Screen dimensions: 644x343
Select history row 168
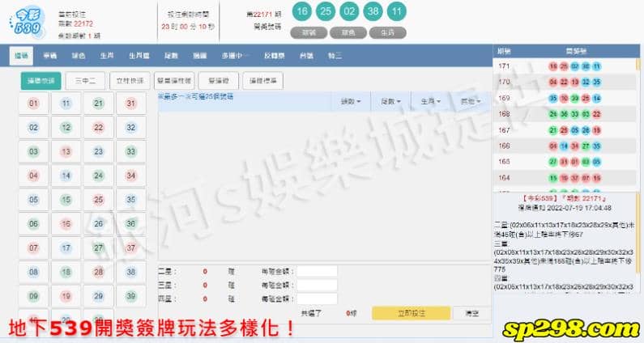click(x=565, y=114)
